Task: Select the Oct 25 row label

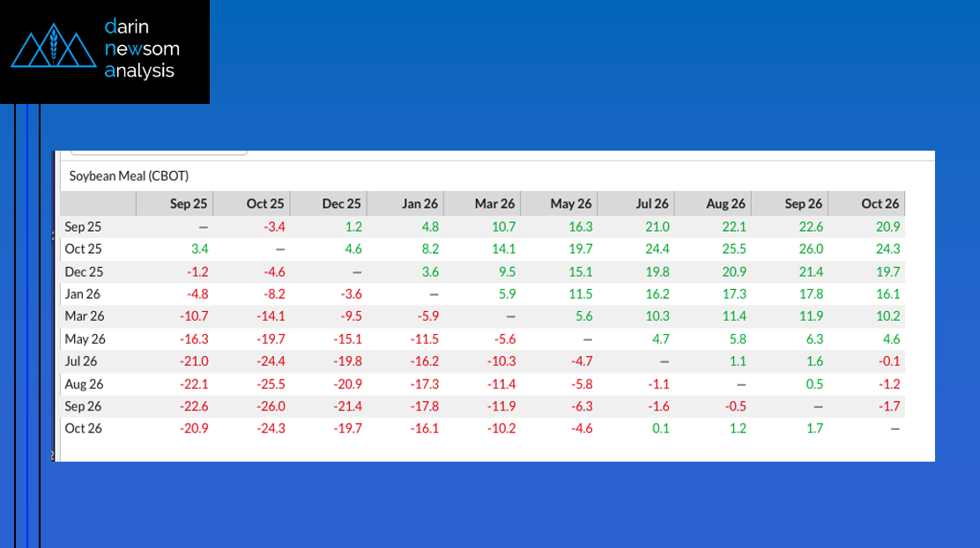Action: pos(85,248)
